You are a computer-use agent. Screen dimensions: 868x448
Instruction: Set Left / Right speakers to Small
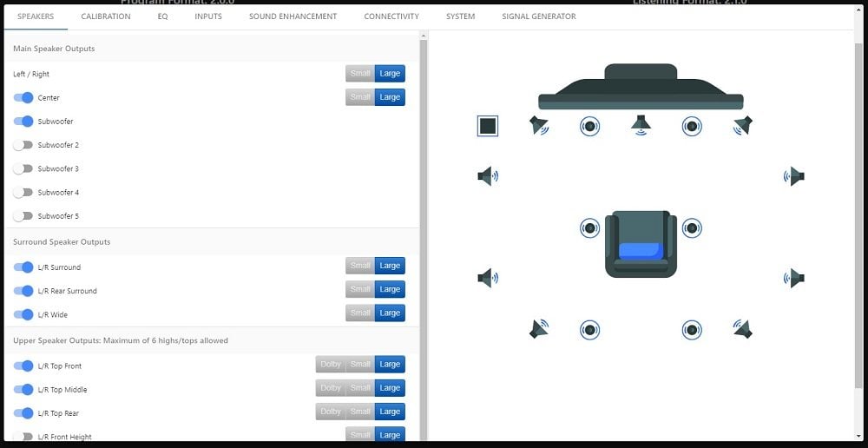click(x=360, y=74)
